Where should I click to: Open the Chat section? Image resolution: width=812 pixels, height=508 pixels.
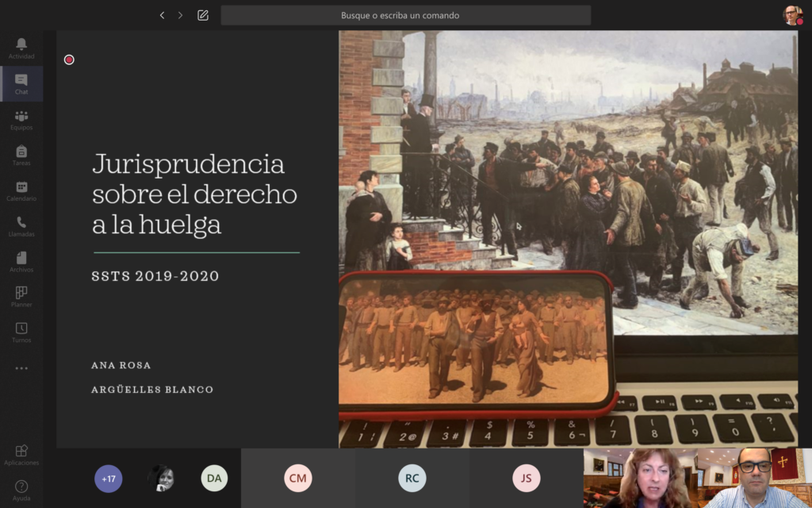(21, 83)
